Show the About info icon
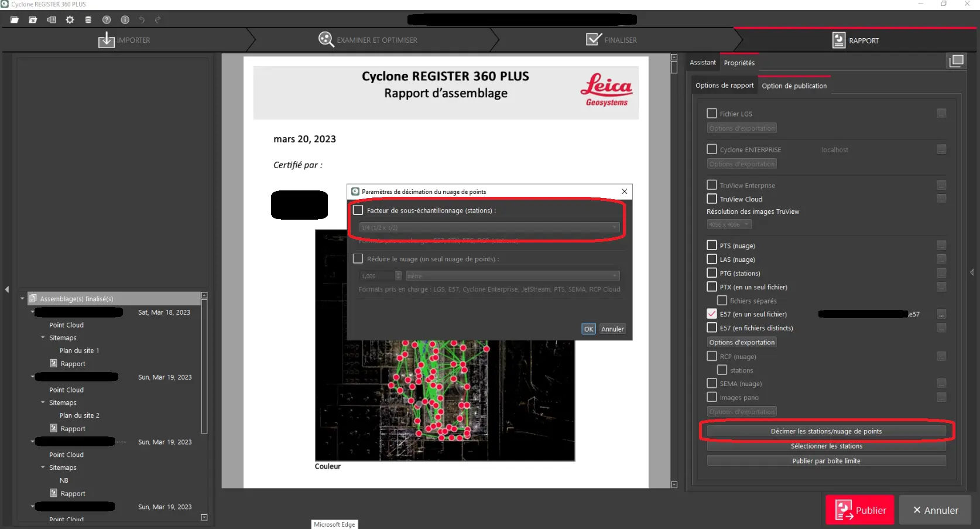980x529 pixels. tap(125, 20)
